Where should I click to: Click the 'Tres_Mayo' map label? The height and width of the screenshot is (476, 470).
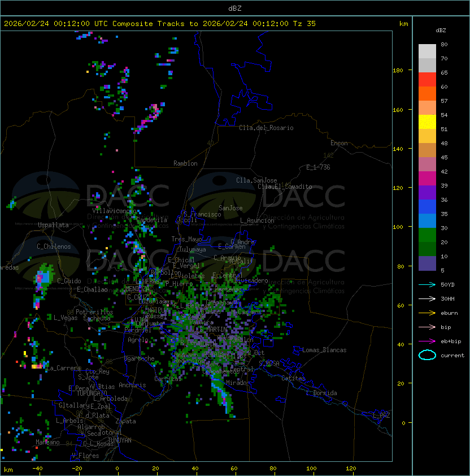point(186,239)
